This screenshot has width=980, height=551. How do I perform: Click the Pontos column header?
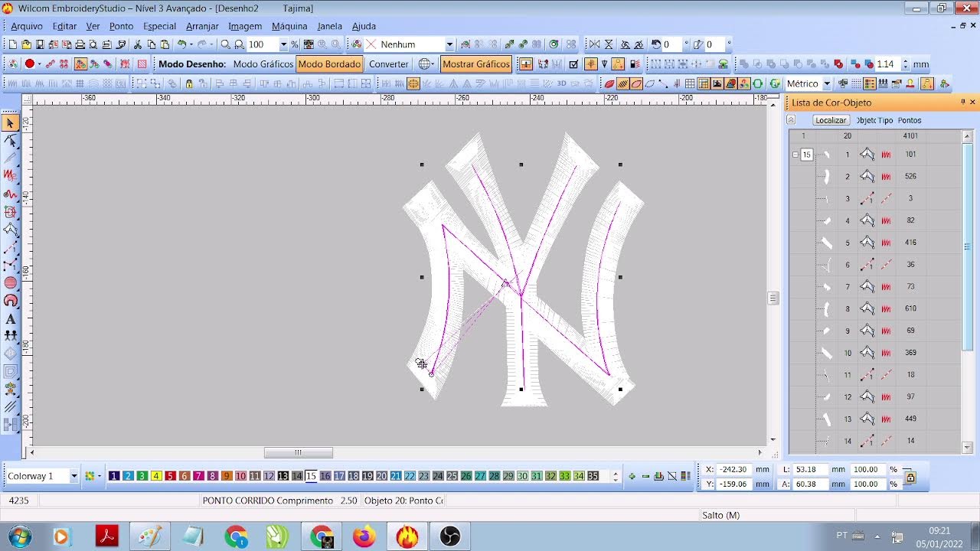(x=910, y=120)
